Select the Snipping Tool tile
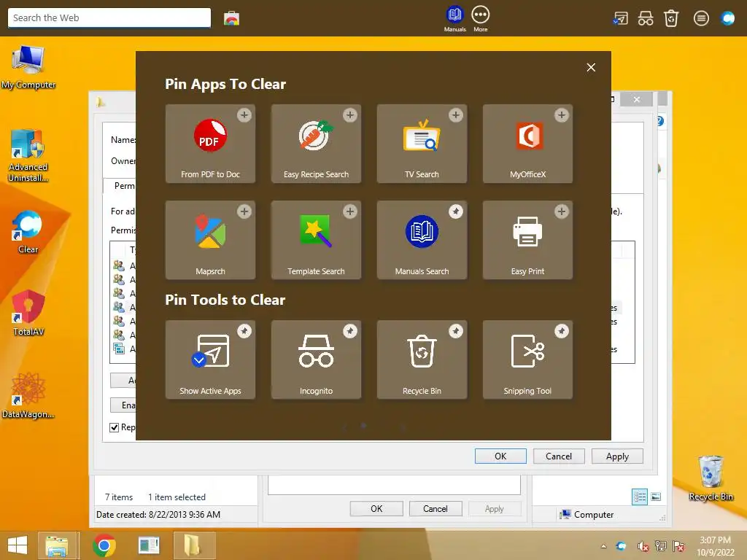The height and width of the screenshot is (560, 747). pos(527,359)
